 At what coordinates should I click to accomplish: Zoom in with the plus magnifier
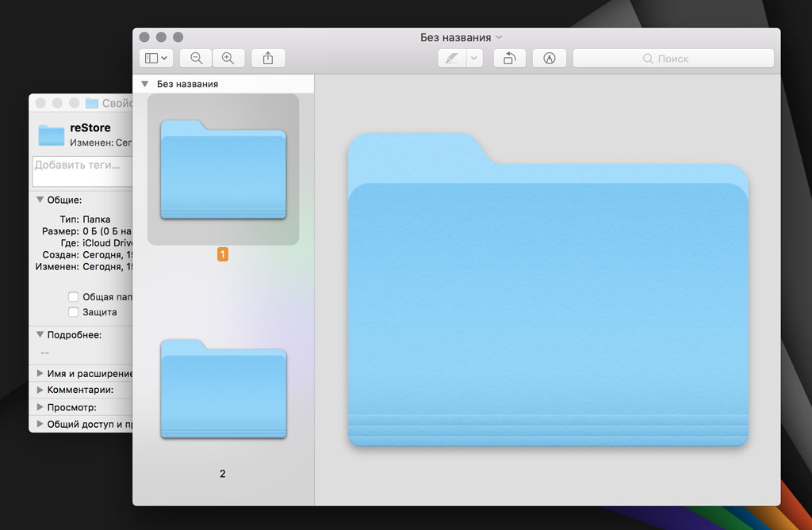(x=228, y=59)
